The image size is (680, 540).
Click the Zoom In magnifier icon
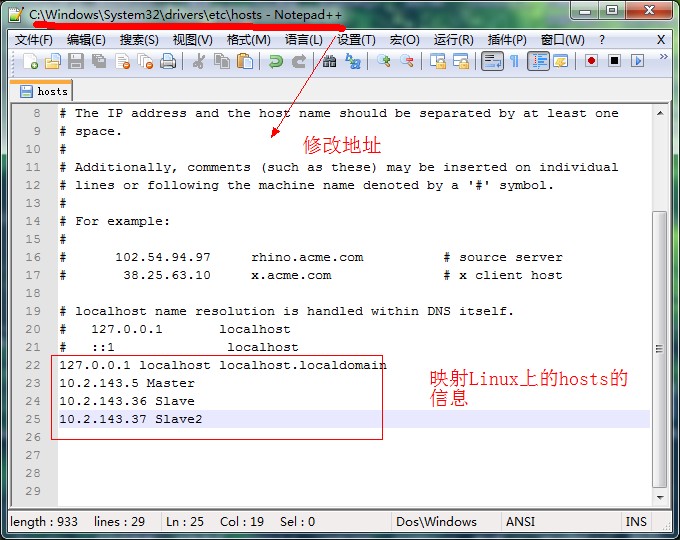383,61
